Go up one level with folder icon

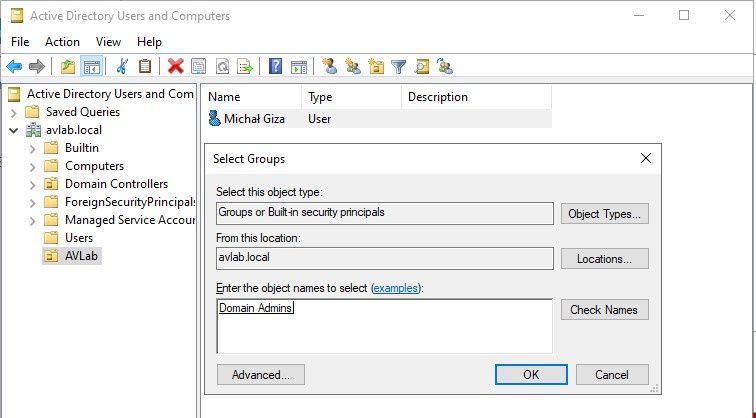tap(68, 66)
